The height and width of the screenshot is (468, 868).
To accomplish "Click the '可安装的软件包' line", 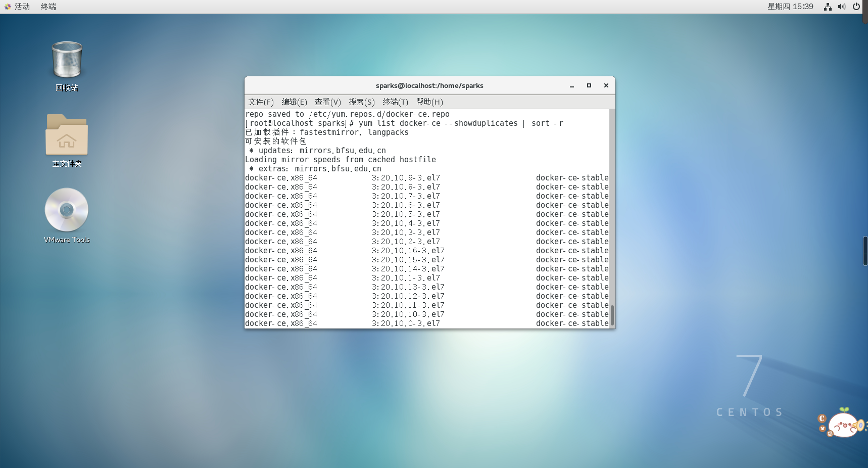I will point(276,142).
